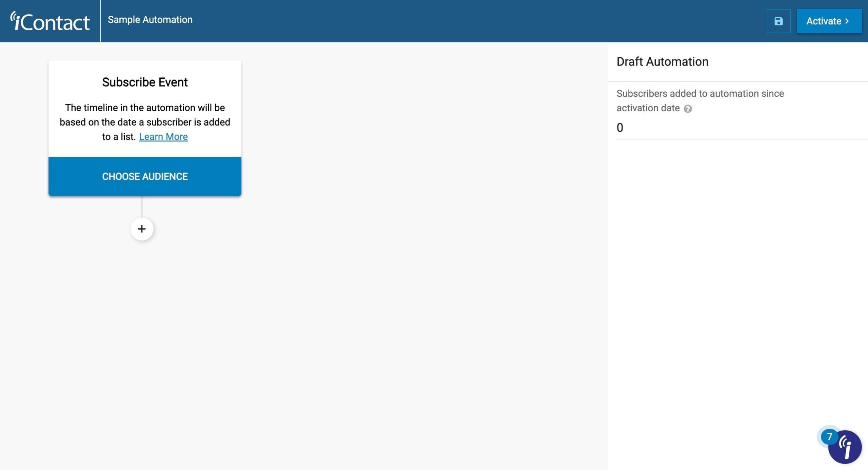Click the Draft Automation heading
The image size is (868, 470).
point(662,62)
